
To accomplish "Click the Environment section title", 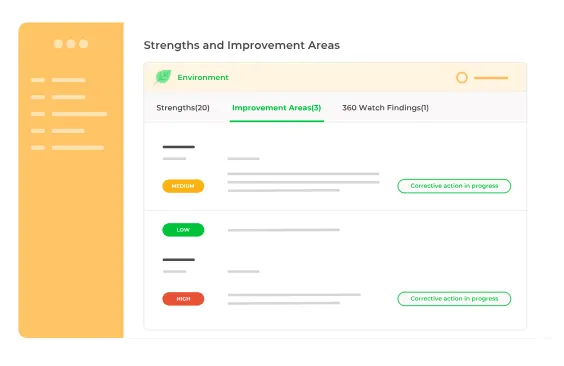I will pos(203,77).
